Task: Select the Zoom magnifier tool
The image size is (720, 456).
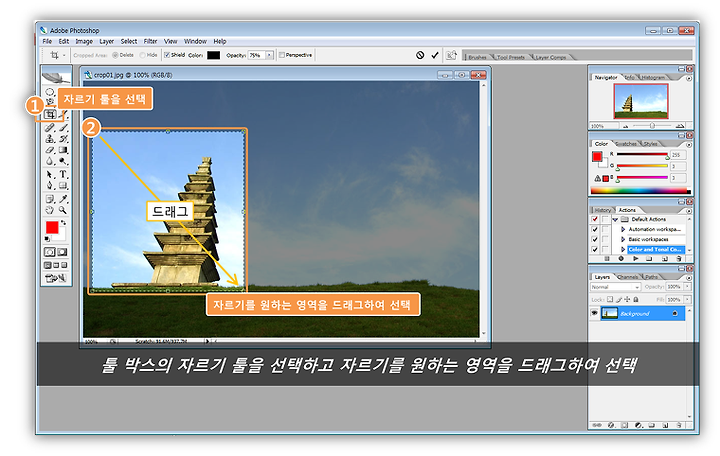Action: coord(63,210)
